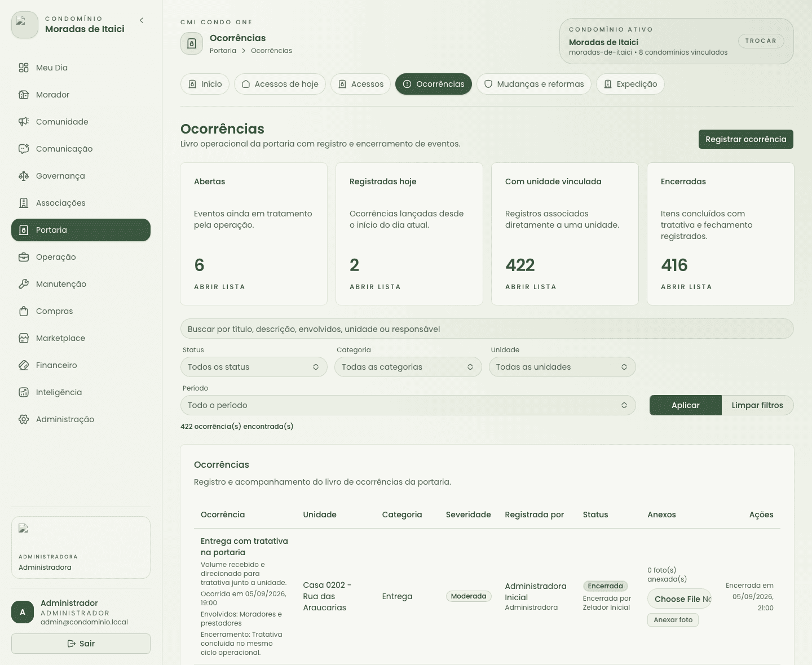Open the Expedição tab

click(x=630, y=84)
